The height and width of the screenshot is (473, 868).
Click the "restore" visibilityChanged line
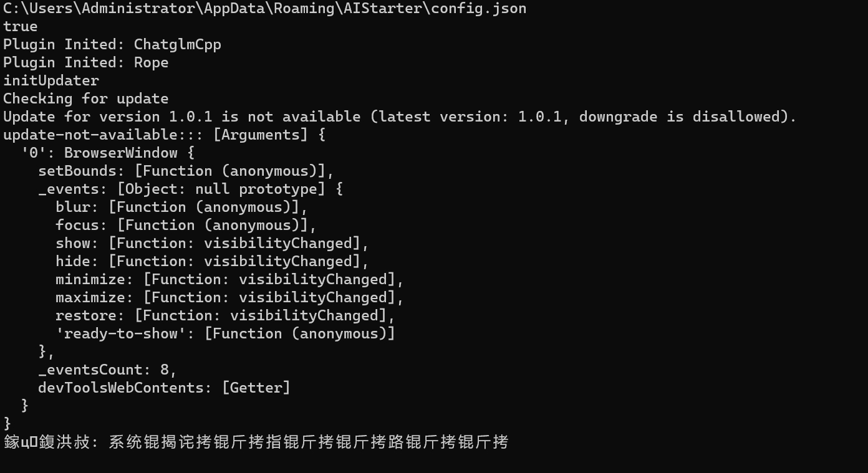pyautogui.click(x=225, y=316)
